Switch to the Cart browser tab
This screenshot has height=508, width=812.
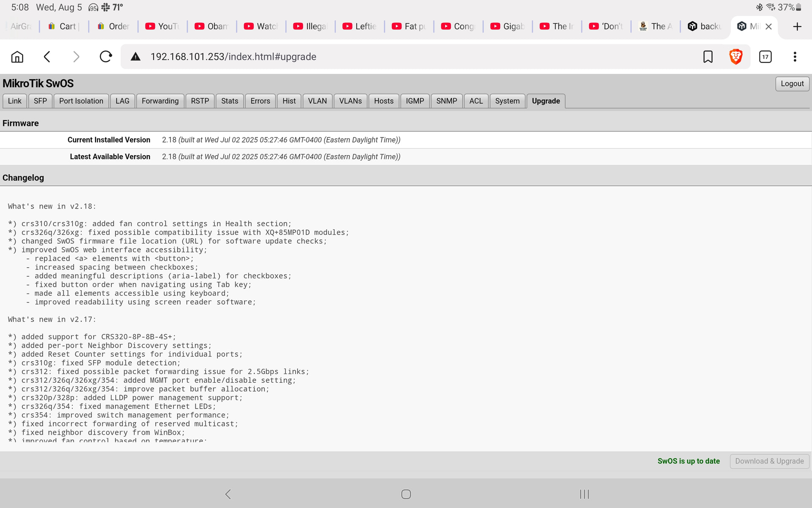tap(63, 27)
